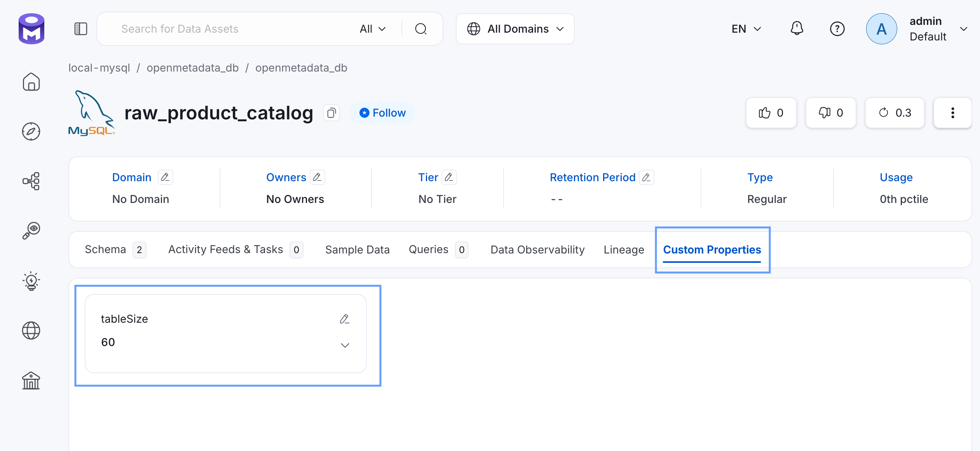Open the Lineage view from the sidebar
Screen dimensions: 980x451
[31, 181]
